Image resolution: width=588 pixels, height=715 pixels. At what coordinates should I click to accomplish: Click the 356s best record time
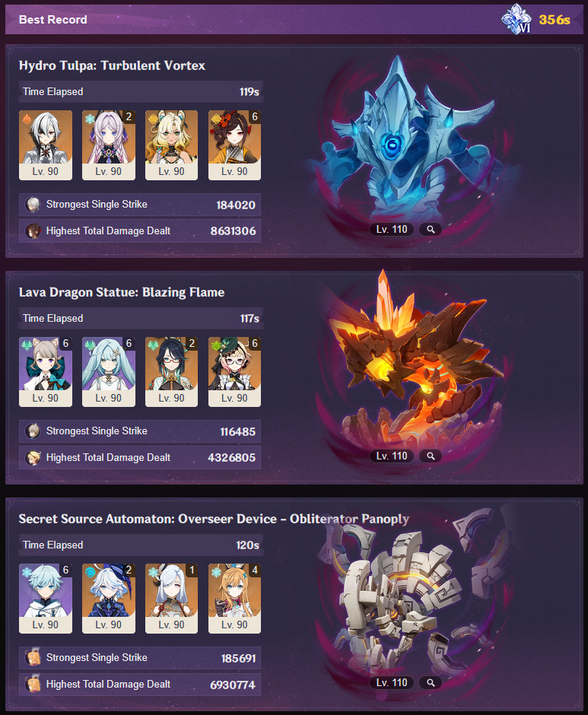click(x=555, y=20)
